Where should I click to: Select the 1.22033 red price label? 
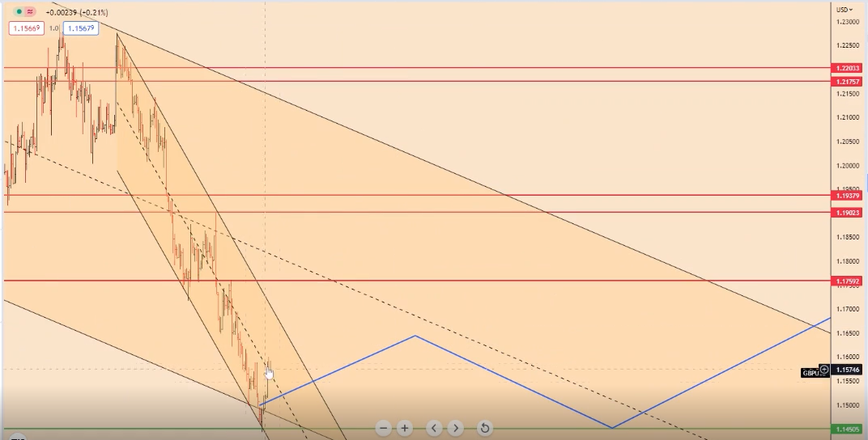(x=846, y=69)
